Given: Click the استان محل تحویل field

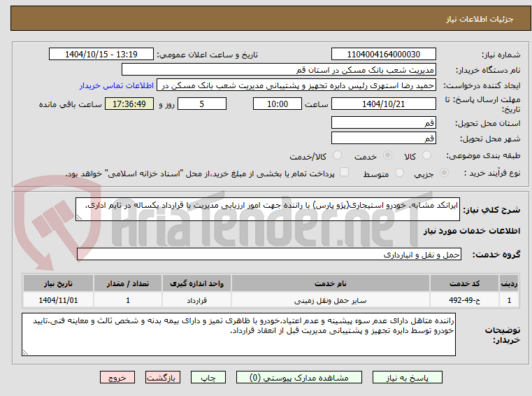Looking at the screenshot, I should click(x=383, y=123).
